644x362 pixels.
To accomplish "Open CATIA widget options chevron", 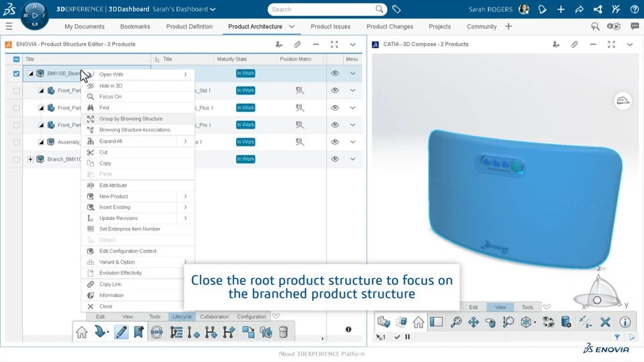I will click(630, 44).
